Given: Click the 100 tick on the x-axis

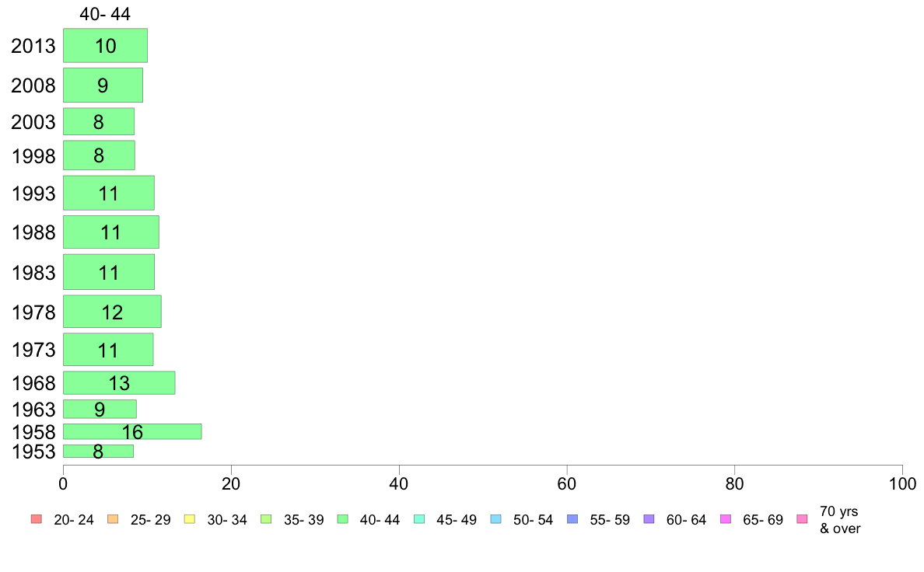Looking at the screenshot, I should click(x=902, y=484).
